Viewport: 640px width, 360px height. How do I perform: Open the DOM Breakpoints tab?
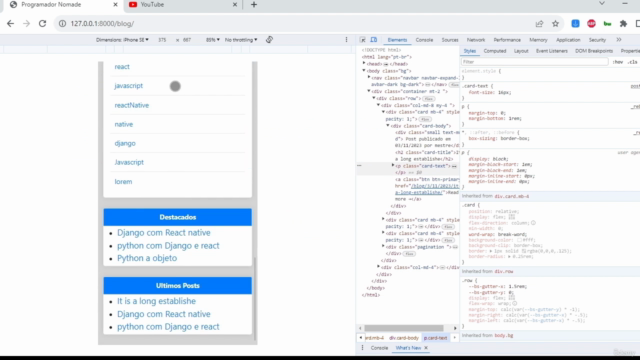point(594,51)
